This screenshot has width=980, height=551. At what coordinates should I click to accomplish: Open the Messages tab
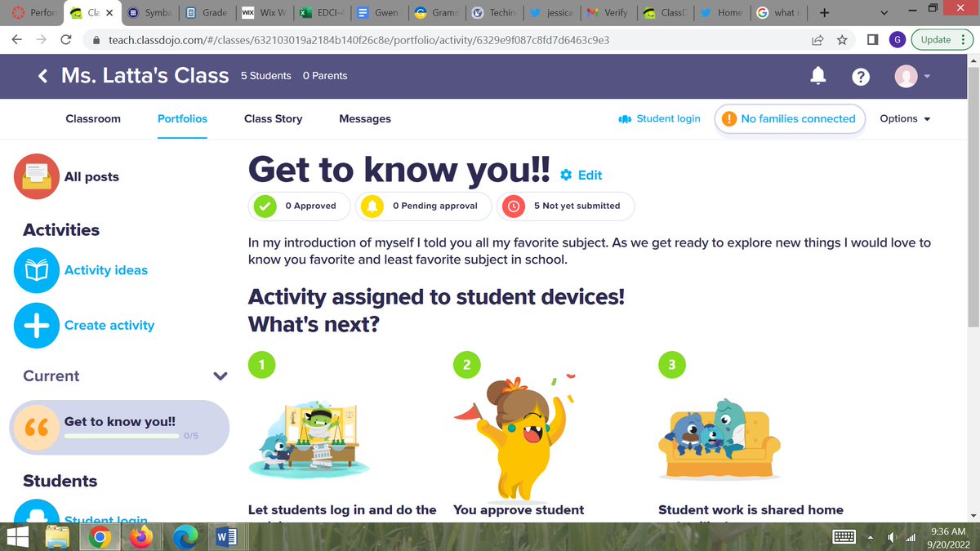coord(365,118)
